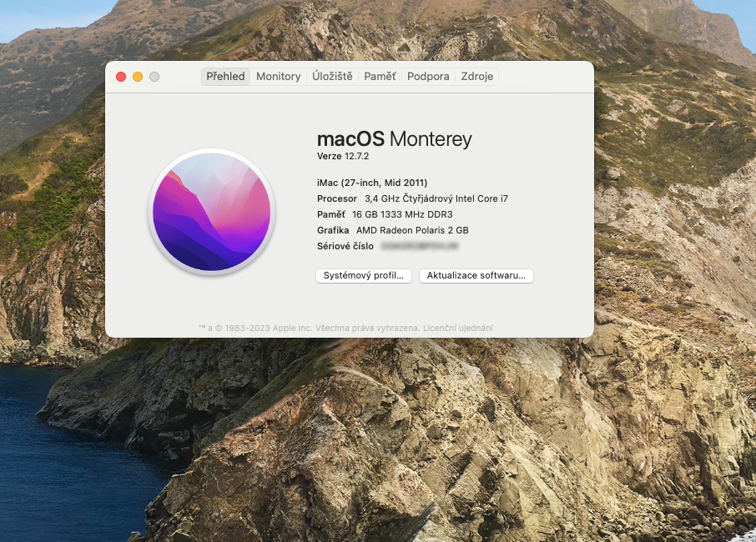Switch to the Přehled tab
This screenshot has height=542, width=756.
pos(225,77)
